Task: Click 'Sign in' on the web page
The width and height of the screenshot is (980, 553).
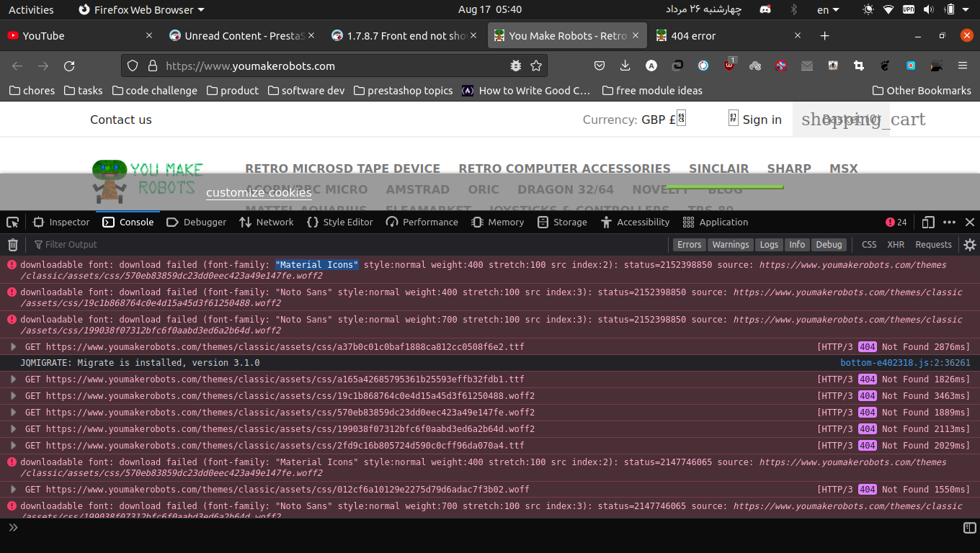Action: pos(762,120)
